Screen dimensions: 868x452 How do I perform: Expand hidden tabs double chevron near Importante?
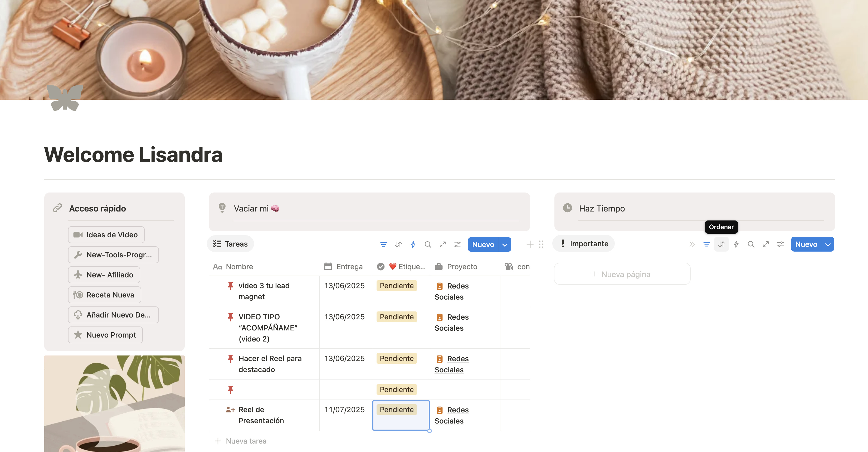(692, 244)
